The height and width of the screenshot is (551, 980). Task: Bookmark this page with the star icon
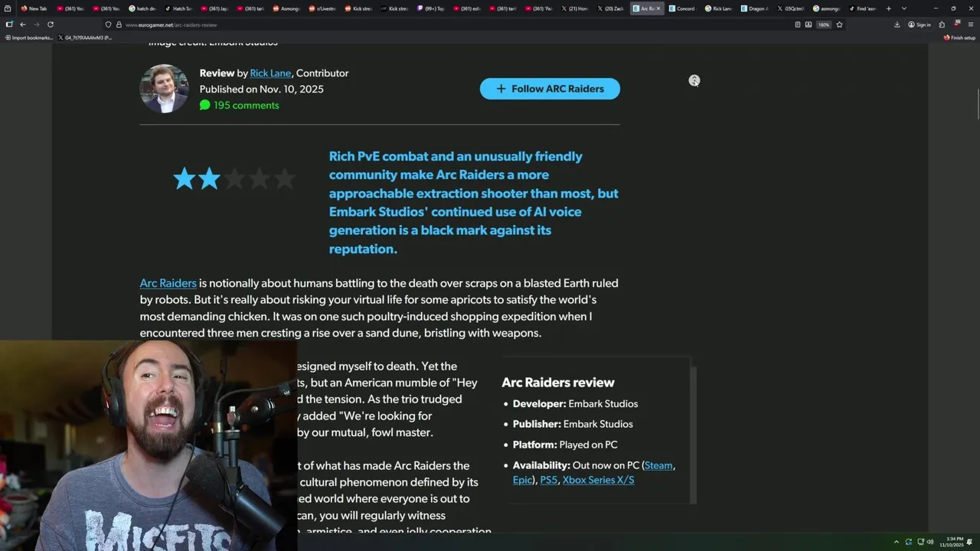click(839, 24)
